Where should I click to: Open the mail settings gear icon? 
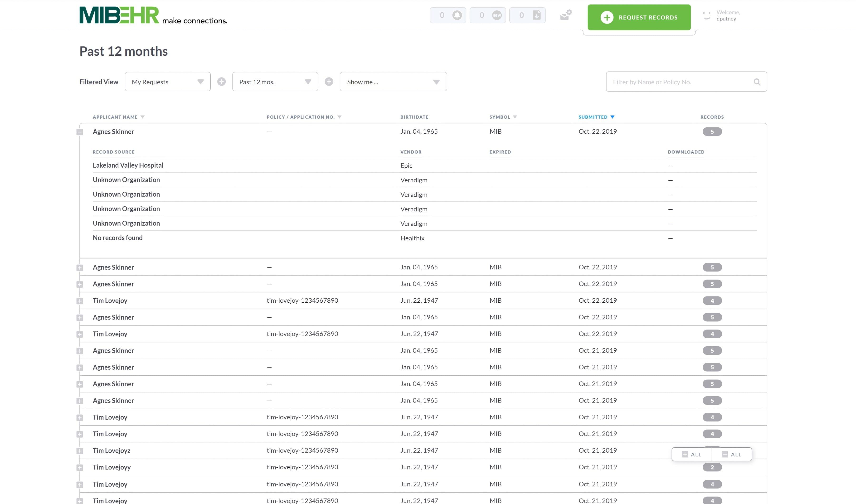[566, 15]
